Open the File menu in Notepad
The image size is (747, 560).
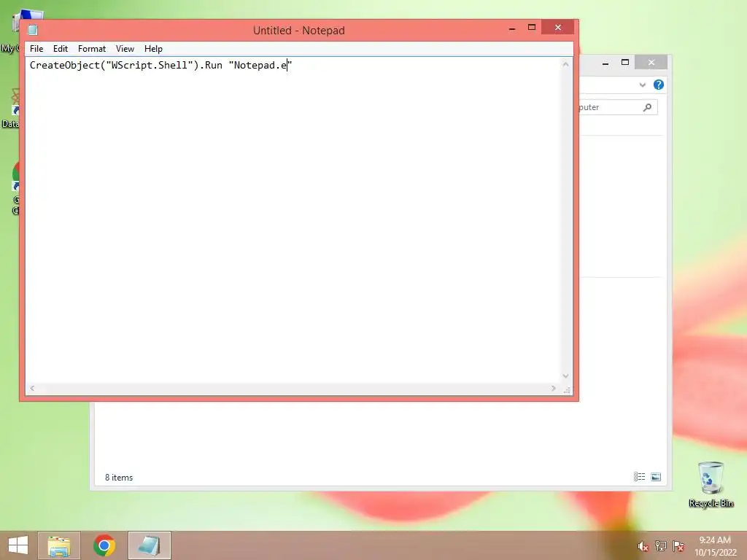point(36,49)
